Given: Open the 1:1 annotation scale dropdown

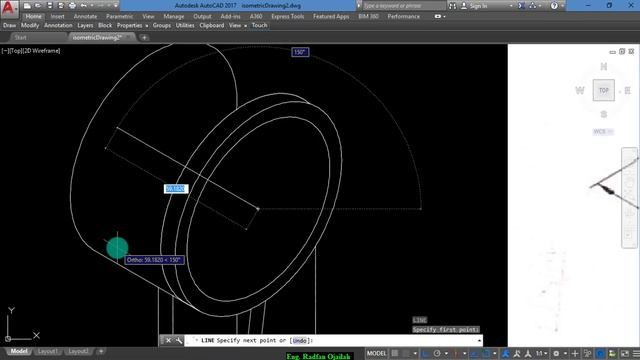Looking at the screenshot, I should click(542, 353).
